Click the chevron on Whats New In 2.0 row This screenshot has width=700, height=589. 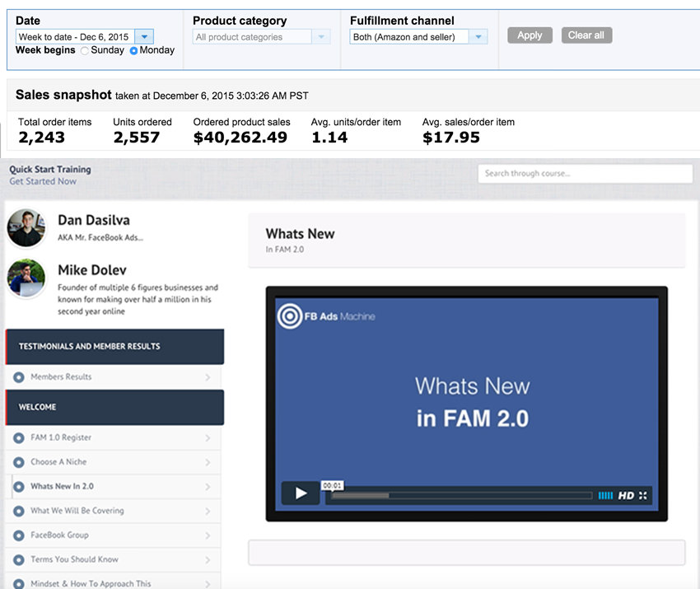pyautogui.click(x=208, y=487)
